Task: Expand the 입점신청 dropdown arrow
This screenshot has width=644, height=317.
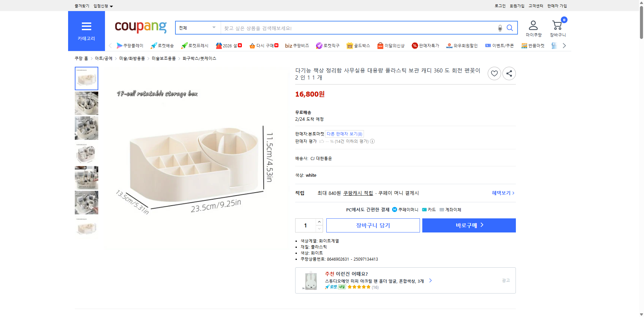Action: 112,6
